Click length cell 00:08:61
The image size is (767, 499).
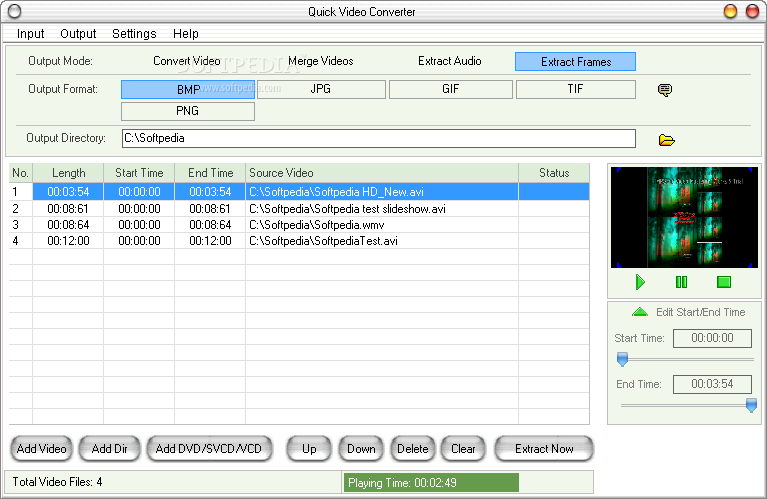pos(68,209)
